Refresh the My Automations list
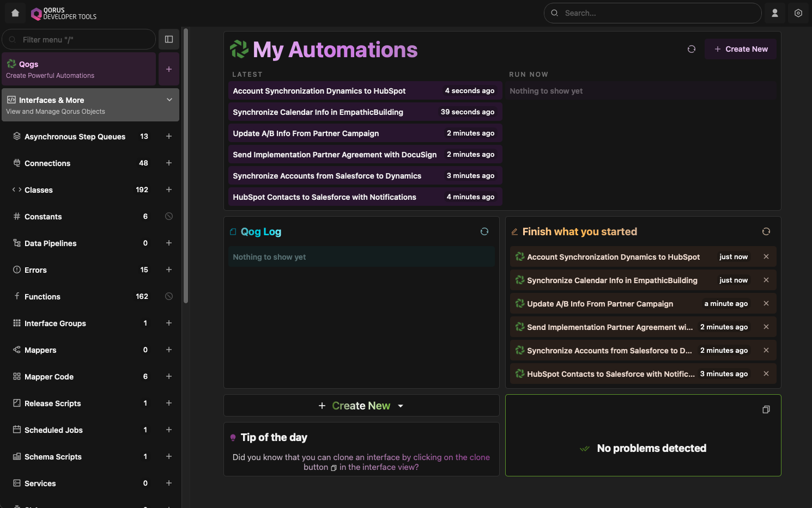 [x=692, y=49]
